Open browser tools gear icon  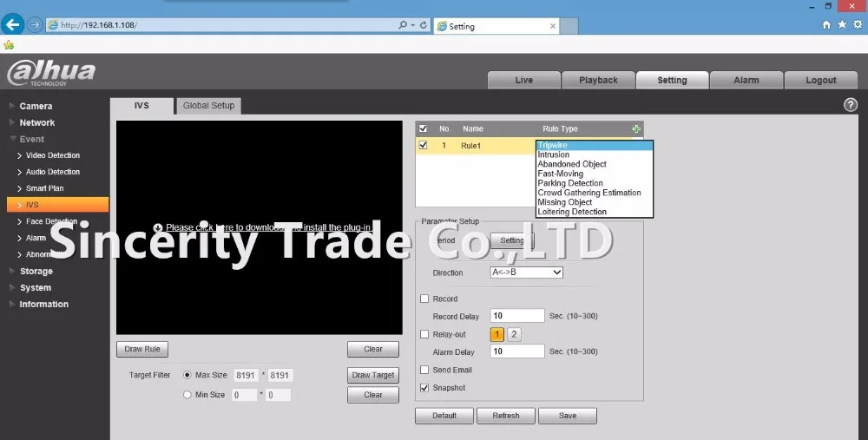pyautogui.click(x=858, y=25)
